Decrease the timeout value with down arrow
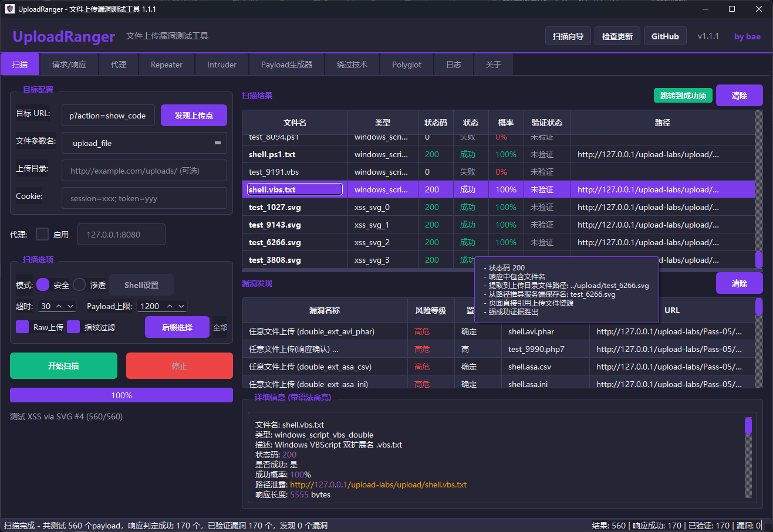The height and width of the screenshot is (532, 773). click(71, 306)
